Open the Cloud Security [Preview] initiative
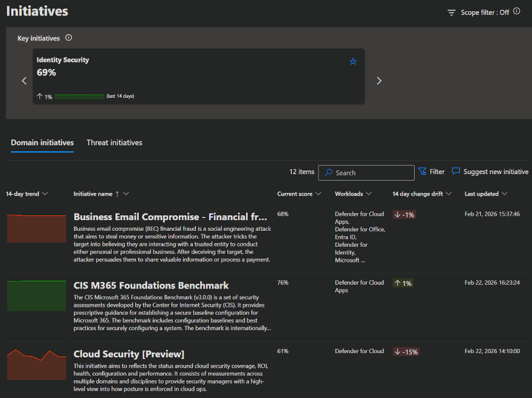This screenshot has height=398, width=532. tap(129, 354)
